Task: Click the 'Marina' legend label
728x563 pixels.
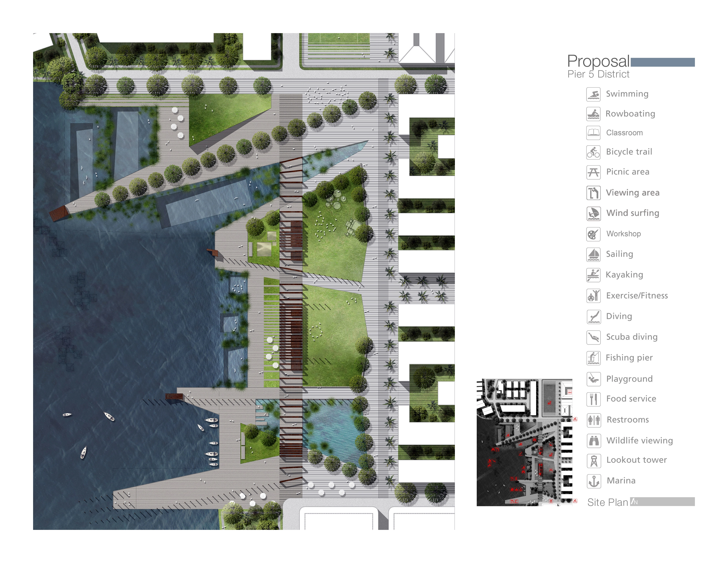Action: coord(621,481)
